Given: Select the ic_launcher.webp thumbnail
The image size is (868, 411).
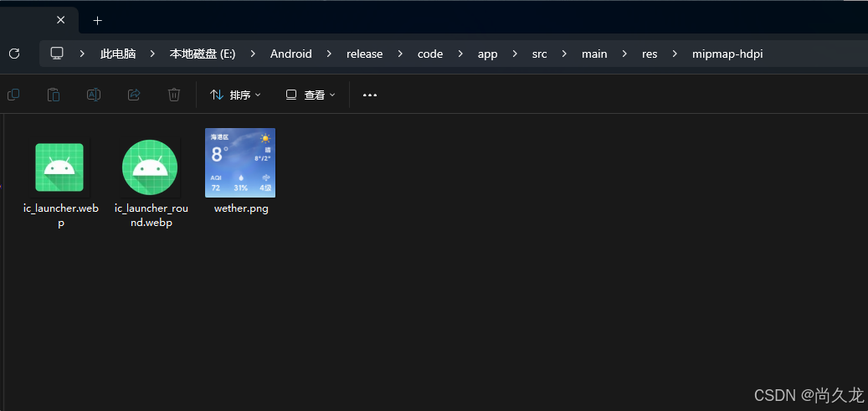Looking at the screenshot, I should pyautogui.click(x=59, y=167).
